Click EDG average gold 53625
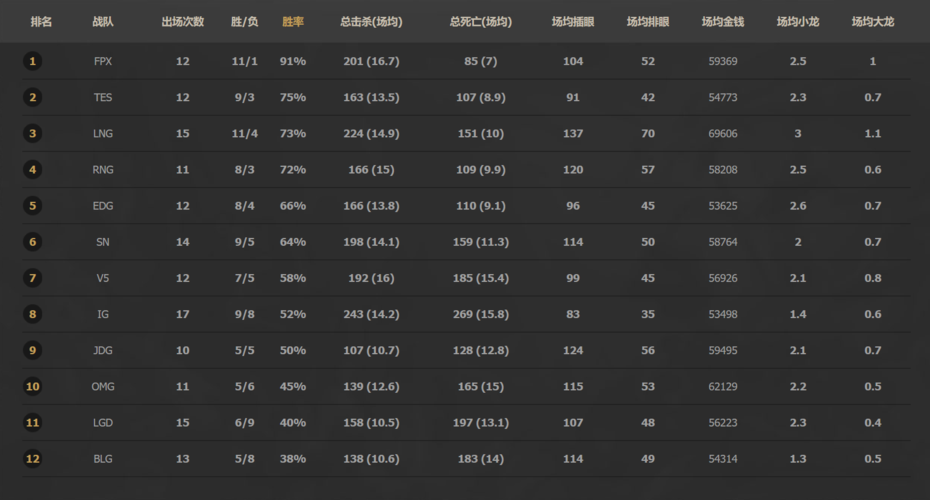 coord(723,206)
